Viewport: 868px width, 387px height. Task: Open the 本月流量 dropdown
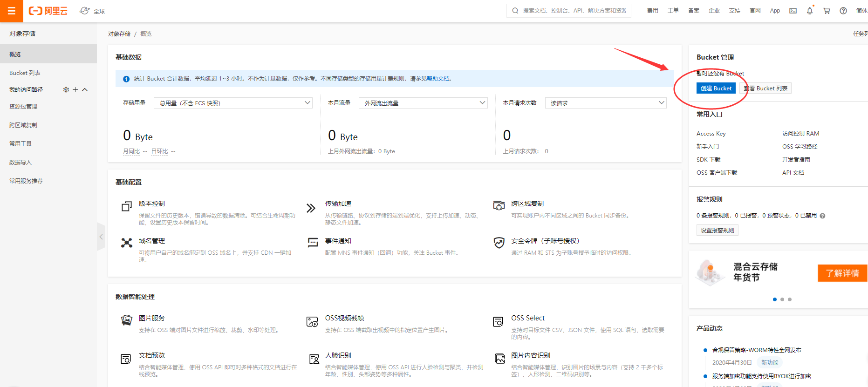[423, 103]
